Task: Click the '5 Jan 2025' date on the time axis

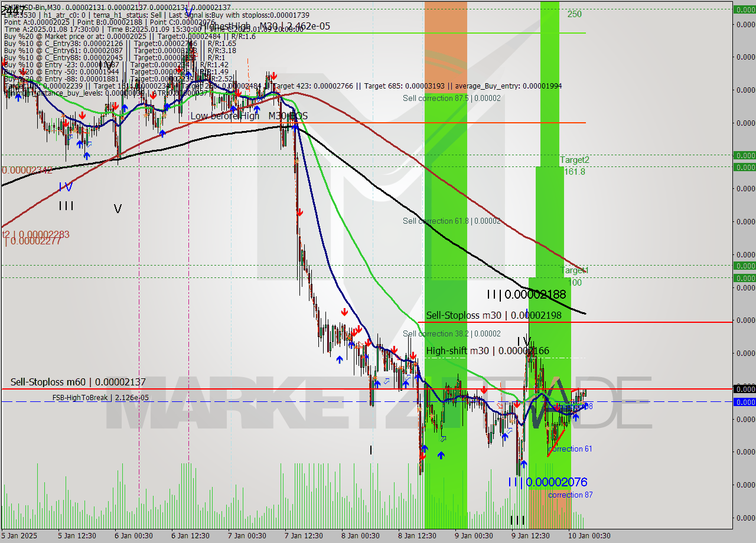Action: [x=20, y=536]
